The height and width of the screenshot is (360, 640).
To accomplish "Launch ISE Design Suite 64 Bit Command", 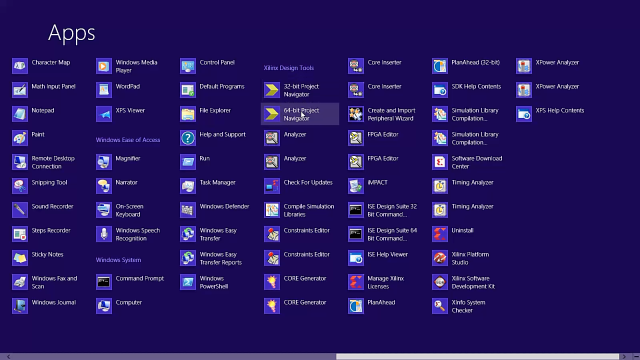I will click(x=384, y=234).
